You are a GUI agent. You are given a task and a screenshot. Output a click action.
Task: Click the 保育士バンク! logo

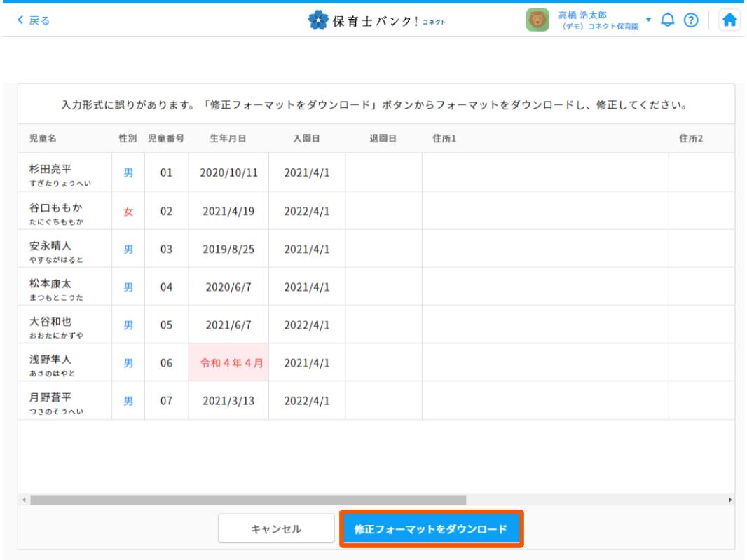pyautogui.click(x=377, y=20)
